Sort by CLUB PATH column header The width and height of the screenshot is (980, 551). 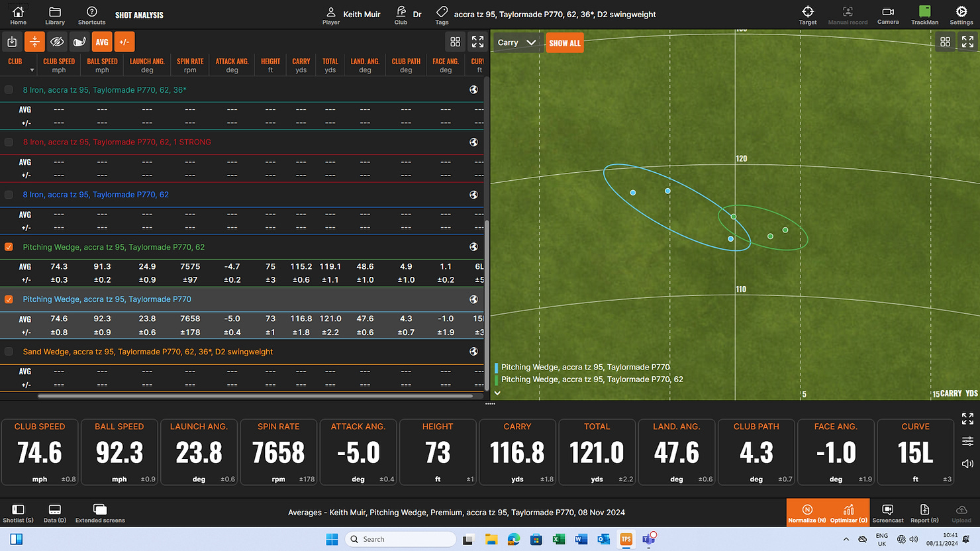406,65
